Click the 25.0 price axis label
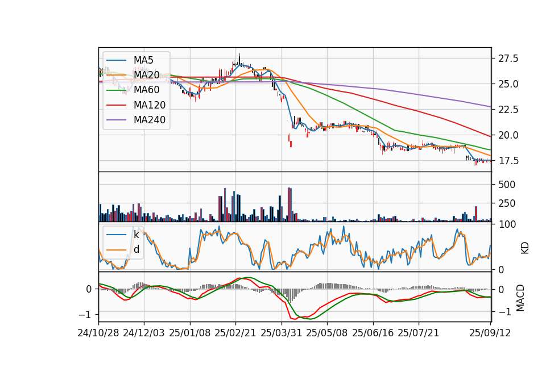 (x=508, y=84)
